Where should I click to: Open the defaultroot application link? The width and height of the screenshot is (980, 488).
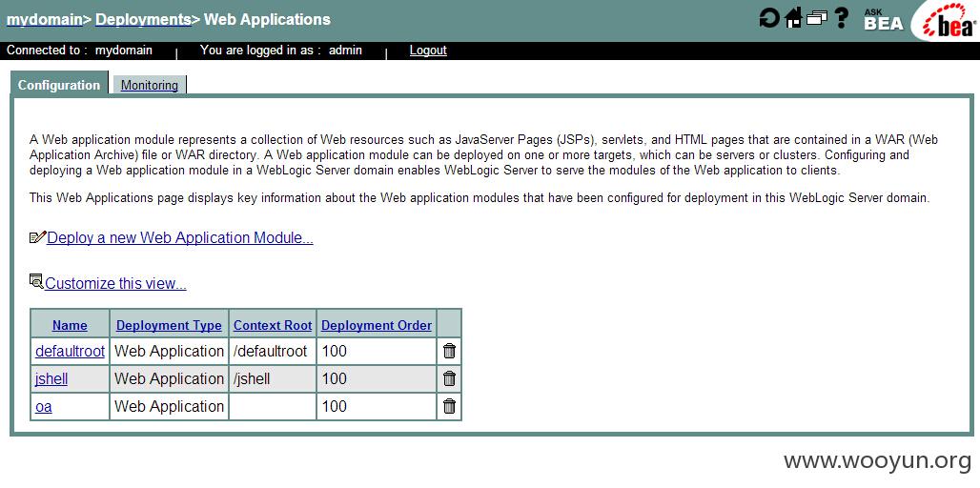coord(70,351)
